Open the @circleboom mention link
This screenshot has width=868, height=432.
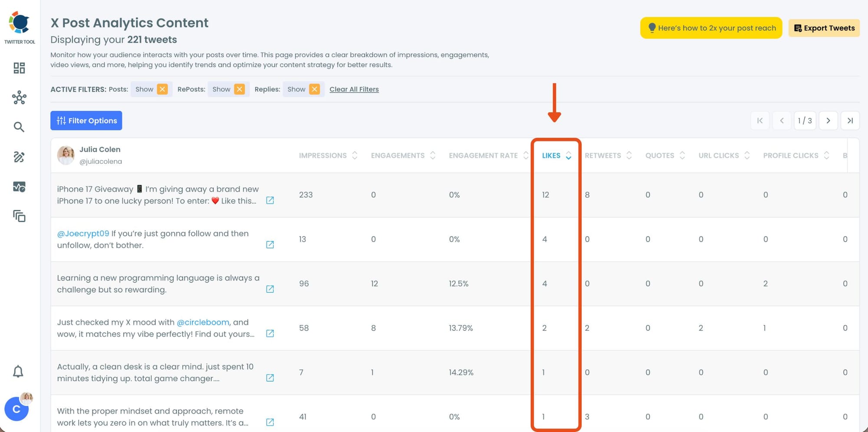coord(203,322)
